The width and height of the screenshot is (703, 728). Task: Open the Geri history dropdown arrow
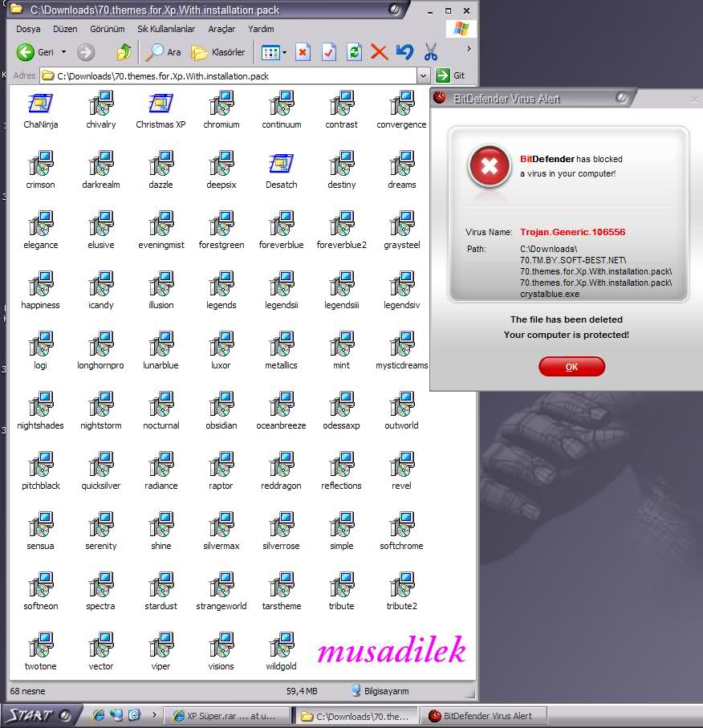click(x=63, y=52)
